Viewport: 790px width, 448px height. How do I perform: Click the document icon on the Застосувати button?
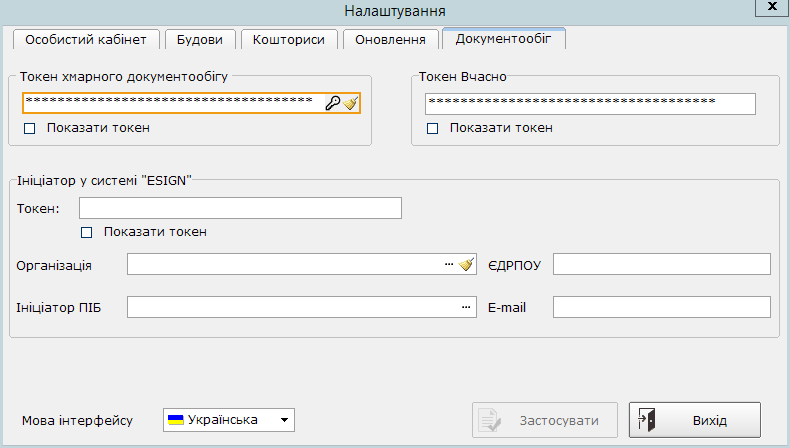490,420
